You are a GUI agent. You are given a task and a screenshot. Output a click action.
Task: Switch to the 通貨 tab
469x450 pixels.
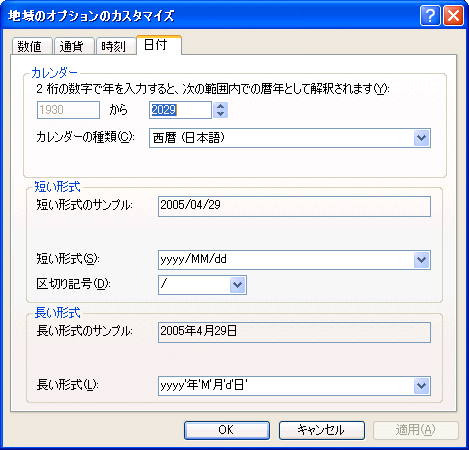coord(74,46)
